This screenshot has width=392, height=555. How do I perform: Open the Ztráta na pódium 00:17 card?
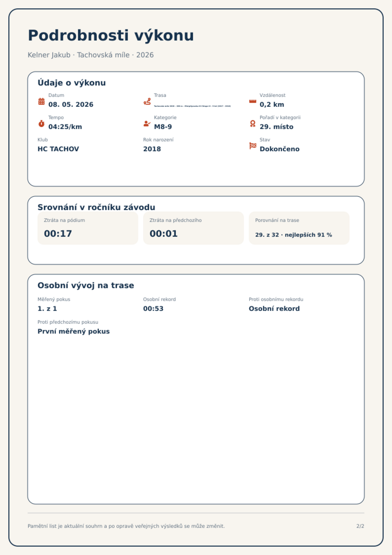coord(88,228)
